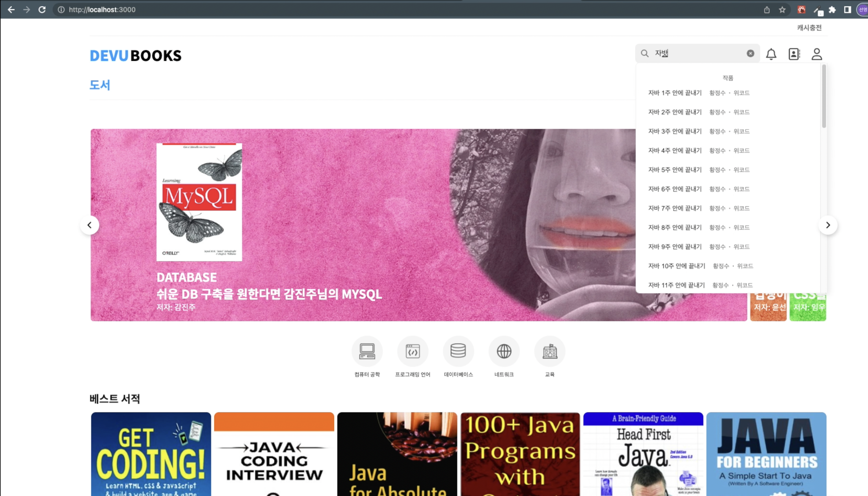Open the user account icon

[816, 54]
